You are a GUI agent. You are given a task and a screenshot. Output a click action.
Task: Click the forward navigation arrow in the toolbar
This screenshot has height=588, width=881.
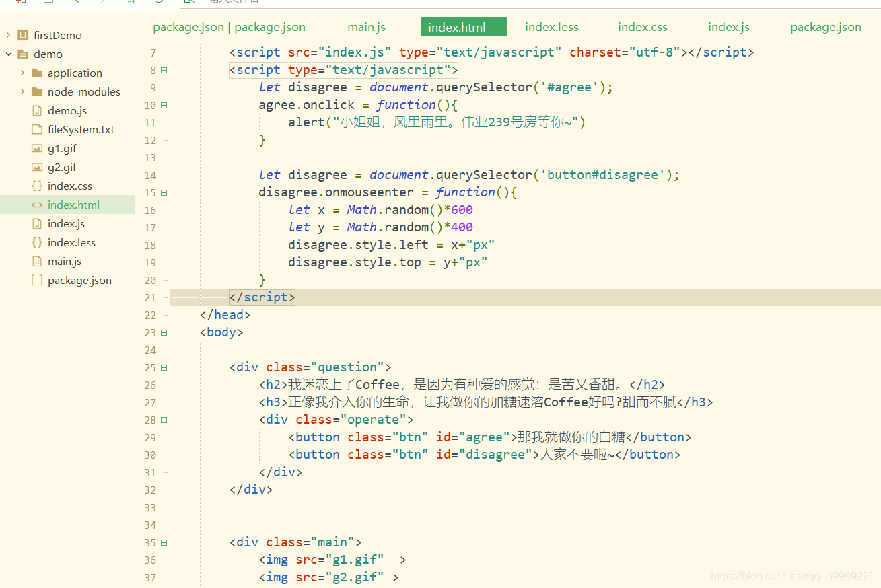[102, 3]
